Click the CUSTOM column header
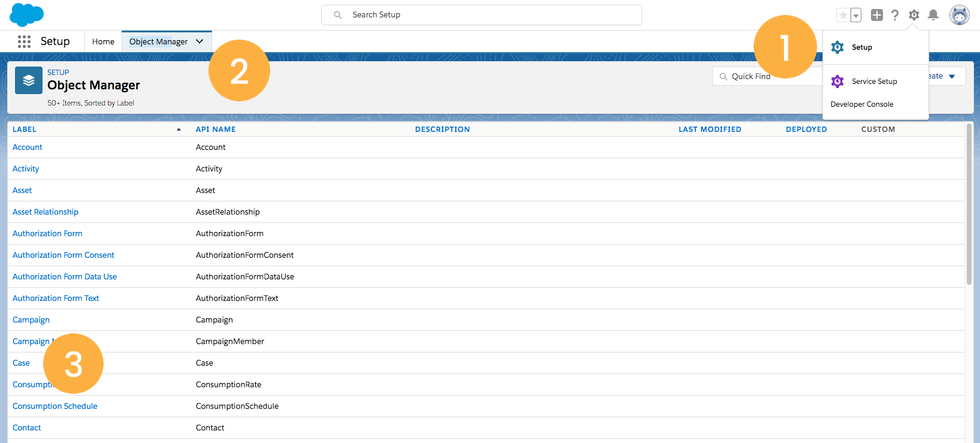980x443 pixels. [878, 129]
